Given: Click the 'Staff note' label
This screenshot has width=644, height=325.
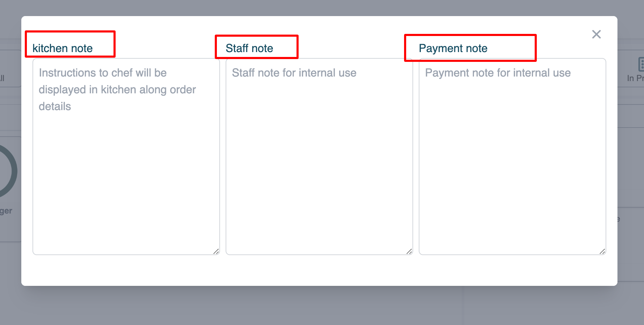Looking at the screenshot, I should click(x=249, y=48).
